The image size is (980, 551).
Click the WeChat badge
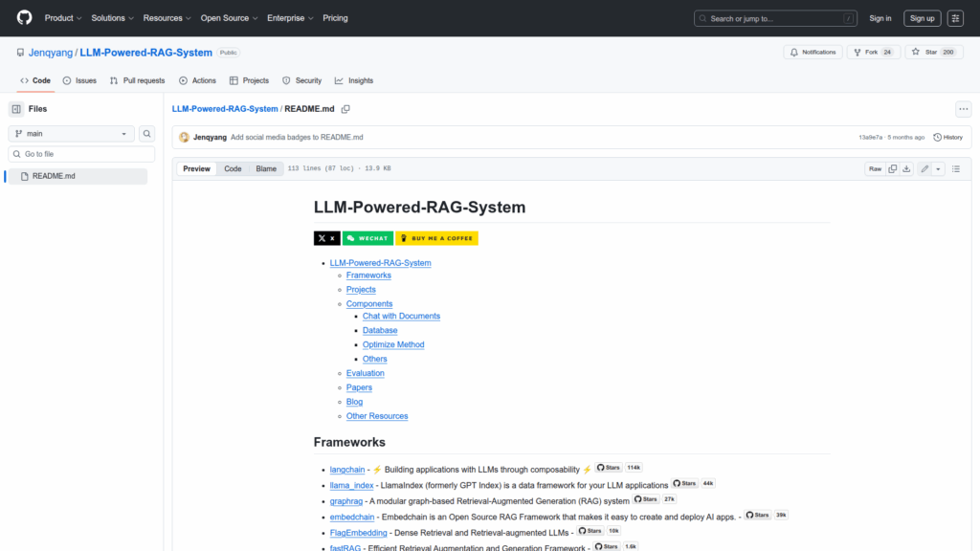[367, 238]
